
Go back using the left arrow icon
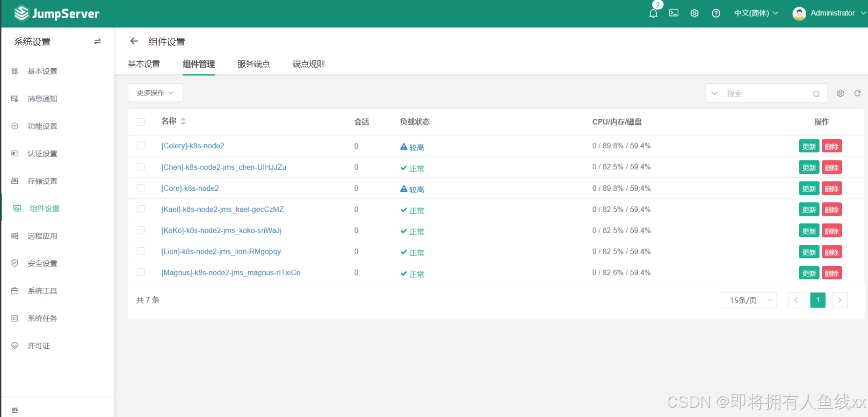point(134,41)
